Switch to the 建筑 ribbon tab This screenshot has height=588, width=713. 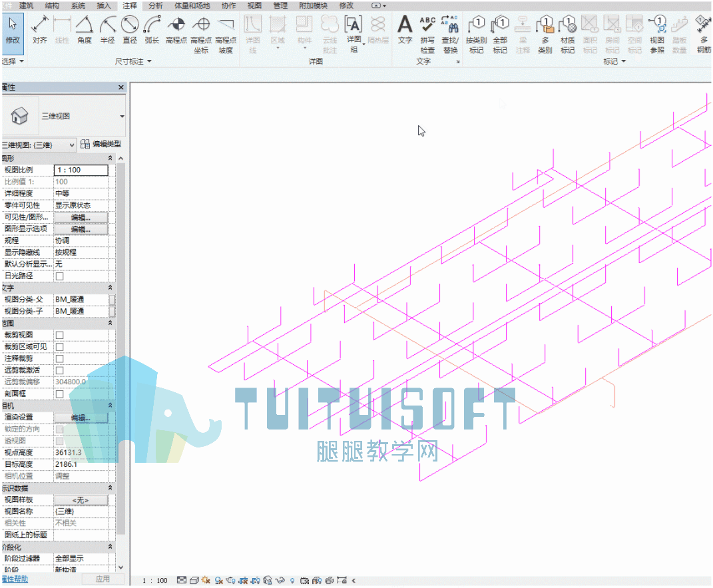[x=27, y=5]
